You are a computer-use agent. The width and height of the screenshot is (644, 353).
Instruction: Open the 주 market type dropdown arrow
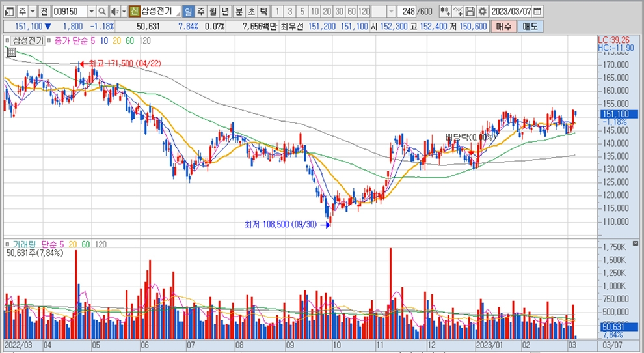pyautogui.click(x=33, y=12)
